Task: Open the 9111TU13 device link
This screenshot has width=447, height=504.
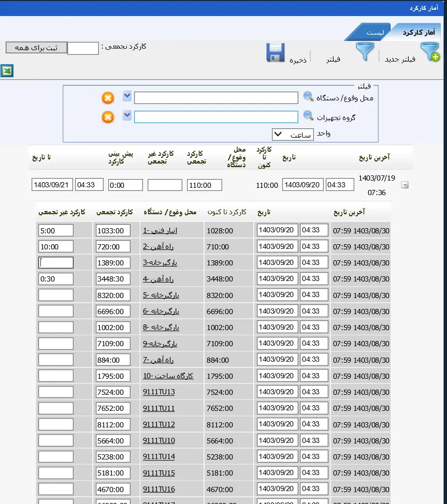Action: point(159,392)
